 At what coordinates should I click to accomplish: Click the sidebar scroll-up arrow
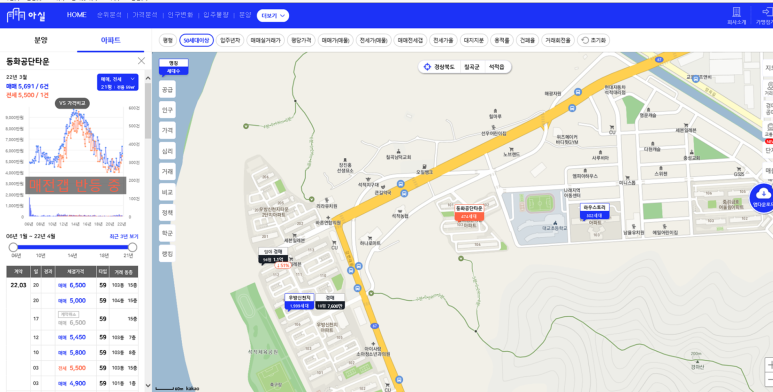pyautogui.click(x=148, y=79)
